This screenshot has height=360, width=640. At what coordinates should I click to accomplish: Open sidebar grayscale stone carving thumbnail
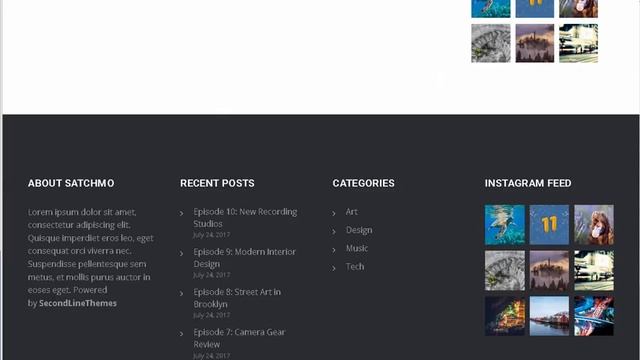(x=491, y=43)
